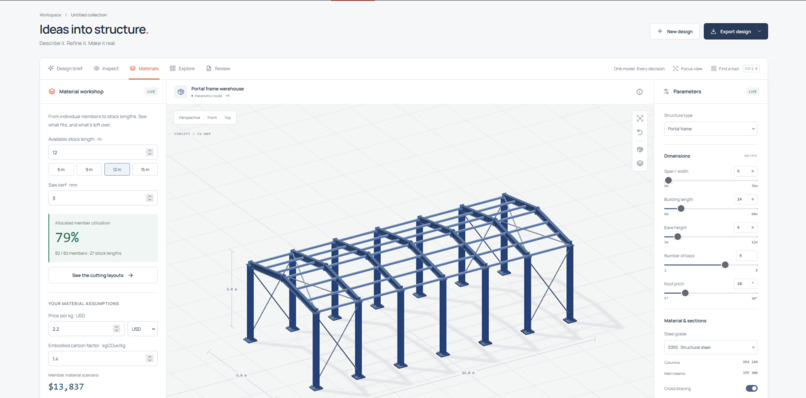The height and width of the screenshot is (398, 806).
Task: Click the layers icon in viewport toolbar
Action: pyautogui.click(x=640, y=164)
